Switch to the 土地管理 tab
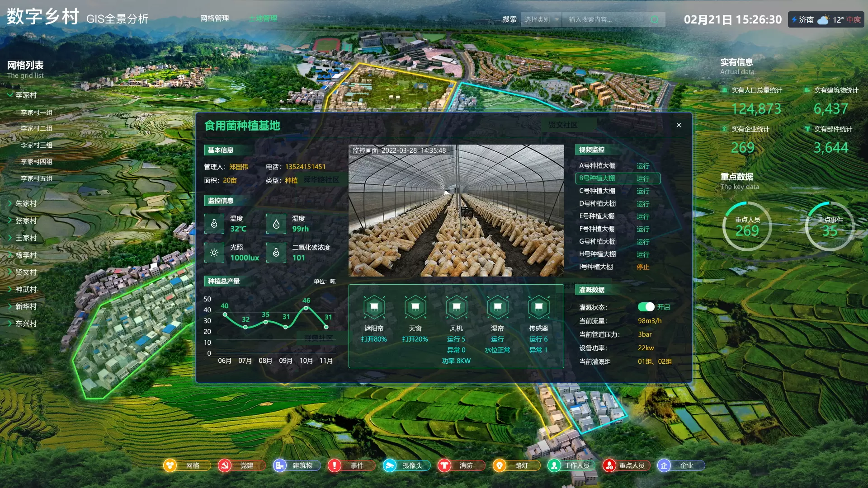This screenshot has height=488, width=868. [x=263, y=19]
